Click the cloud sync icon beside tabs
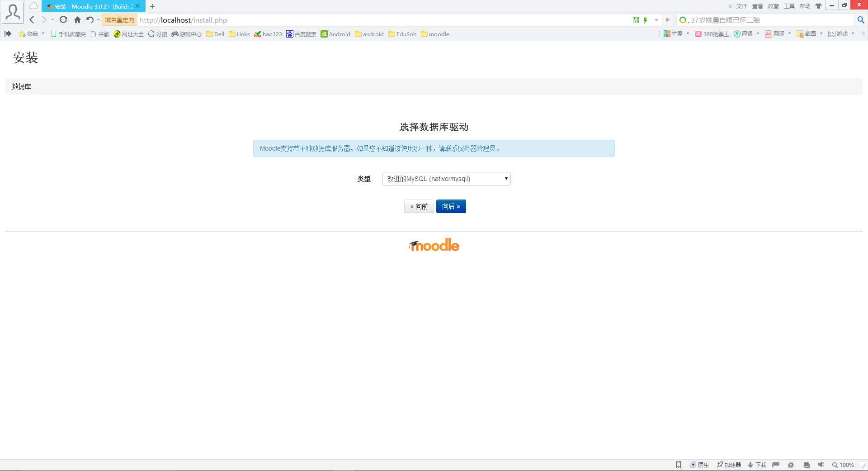Viewport: 868px width, 471px height. (33, 6)
